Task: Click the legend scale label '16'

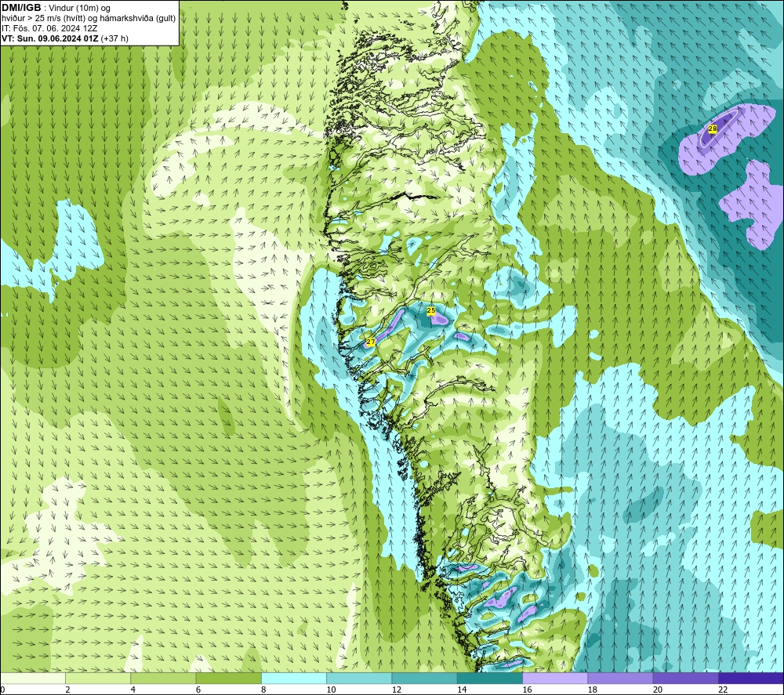Action: (x=527, y=690)
